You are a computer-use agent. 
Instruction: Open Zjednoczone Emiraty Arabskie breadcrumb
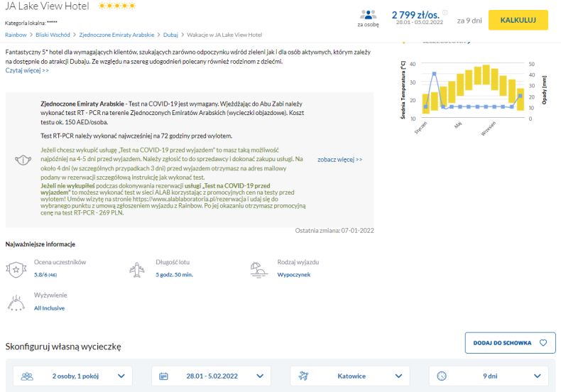pyautogui.click(x=116, y=35)
